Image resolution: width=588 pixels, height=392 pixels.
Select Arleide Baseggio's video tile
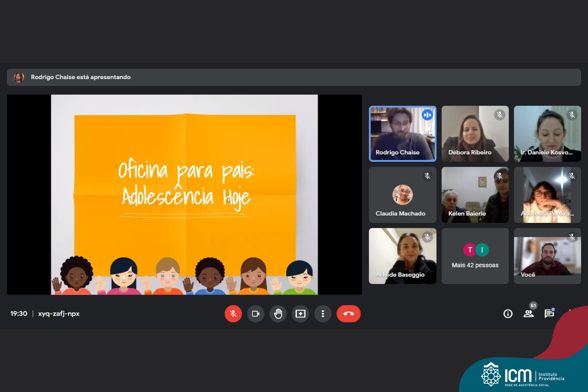402,256
